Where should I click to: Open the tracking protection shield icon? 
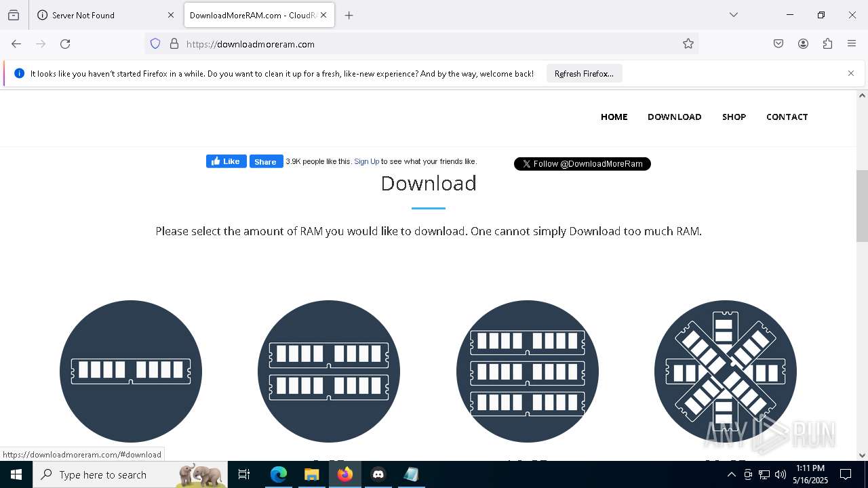coord(155,44)
